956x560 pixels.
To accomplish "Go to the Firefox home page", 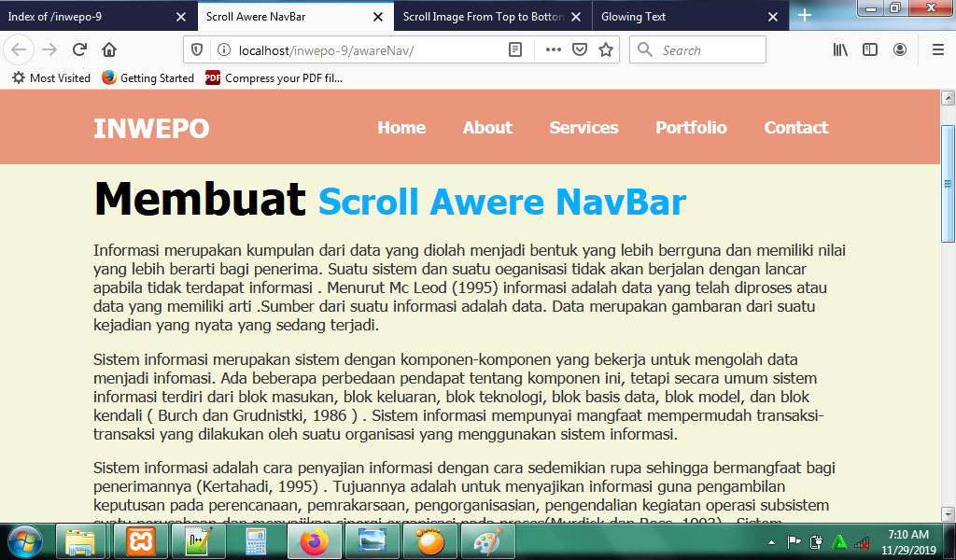I will pos(109,49).
